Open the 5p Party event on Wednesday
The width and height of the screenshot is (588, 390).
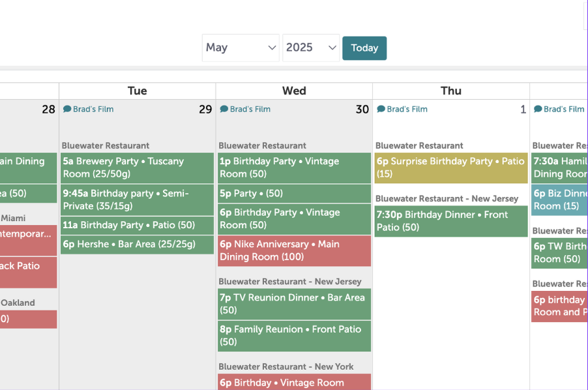tap(294, 193)
